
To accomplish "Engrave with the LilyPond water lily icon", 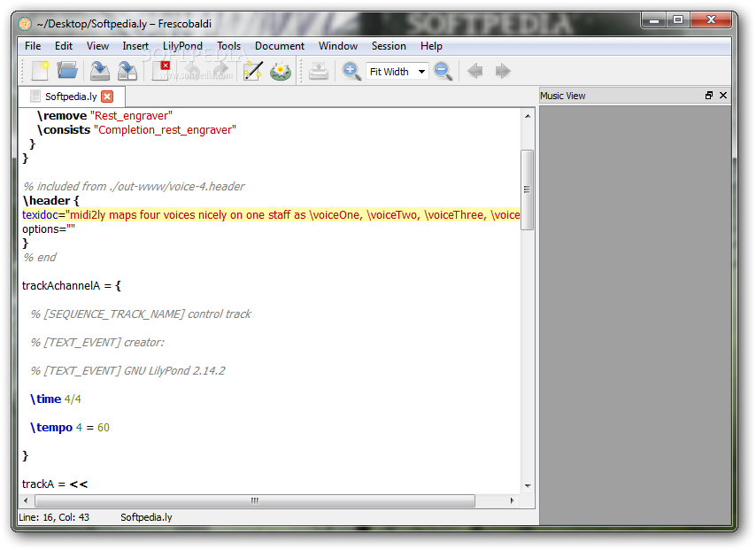I will [x=280, y=71].
